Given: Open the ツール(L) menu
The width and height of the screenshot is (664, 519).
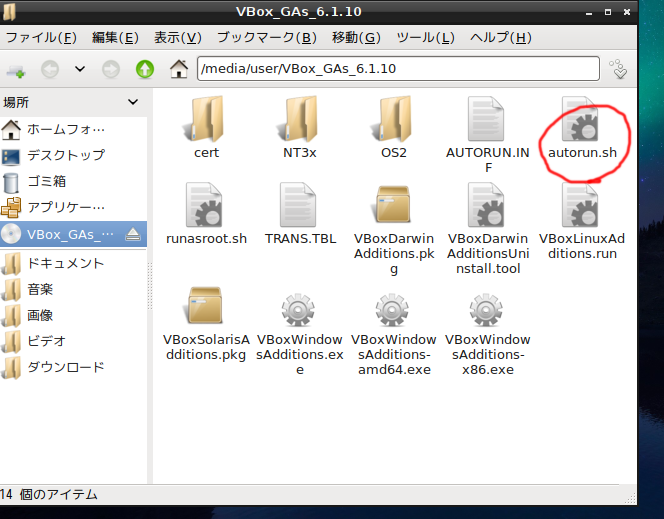Looking at the screenshot, I should click(425, 38).
